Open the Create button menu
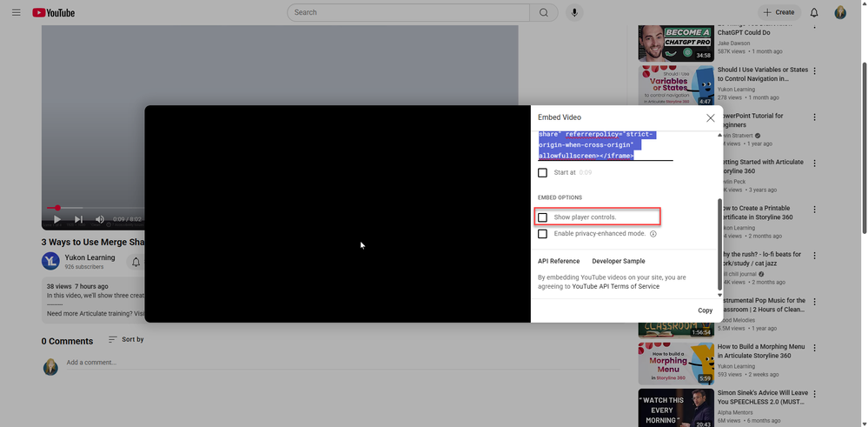 pyautogui.click(x=779, y=12)
